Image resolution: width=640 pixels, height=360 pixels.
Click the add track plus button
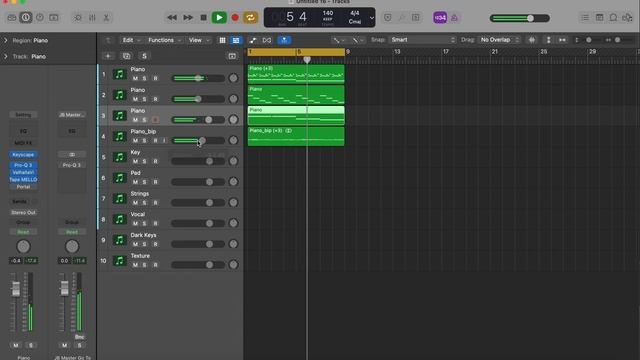[x=108, y=56]
